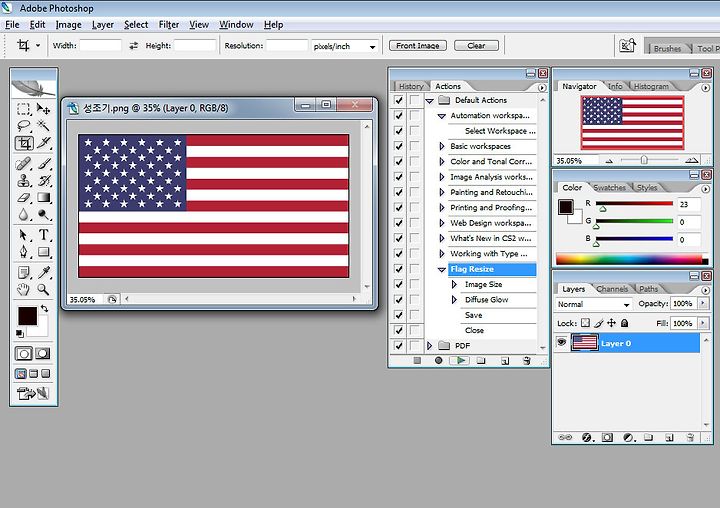
Task: Select the Hand tool
Action: point(23,289)
